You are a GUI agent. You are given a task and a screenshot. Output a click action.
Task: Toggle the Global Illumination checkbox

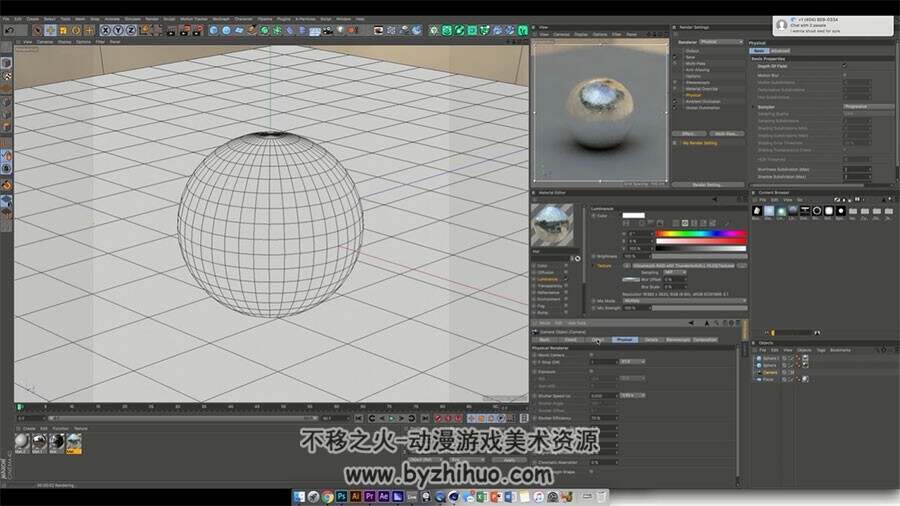[675, 108]
